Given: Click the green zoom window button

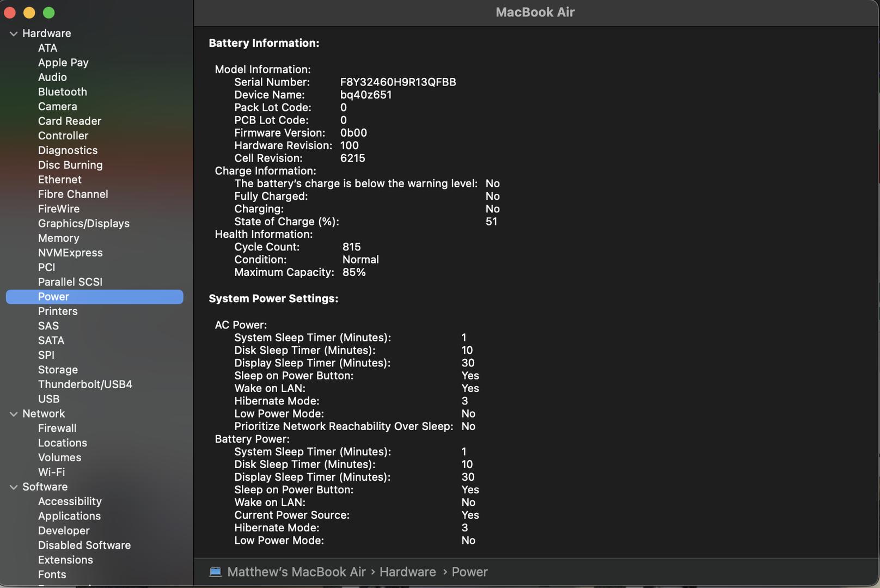Looking at the screenshot, I should click(48, 13).
